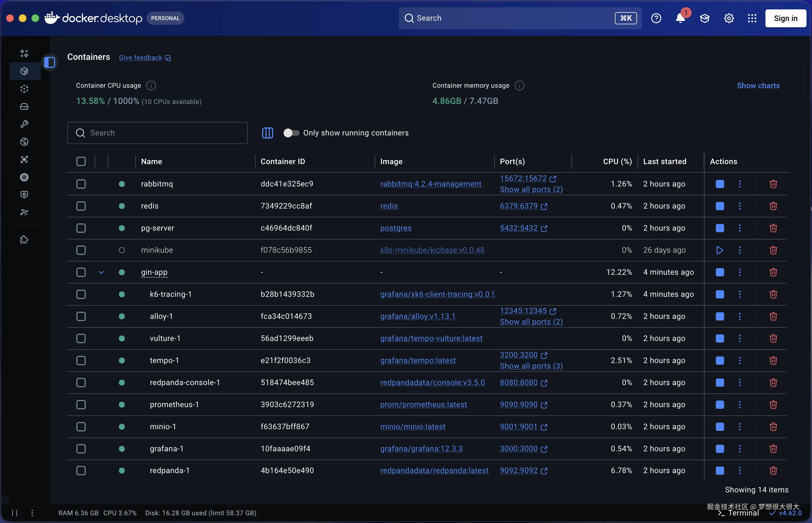Open Docker settings gear icon

pyautogui.click(x=729, y=18)
